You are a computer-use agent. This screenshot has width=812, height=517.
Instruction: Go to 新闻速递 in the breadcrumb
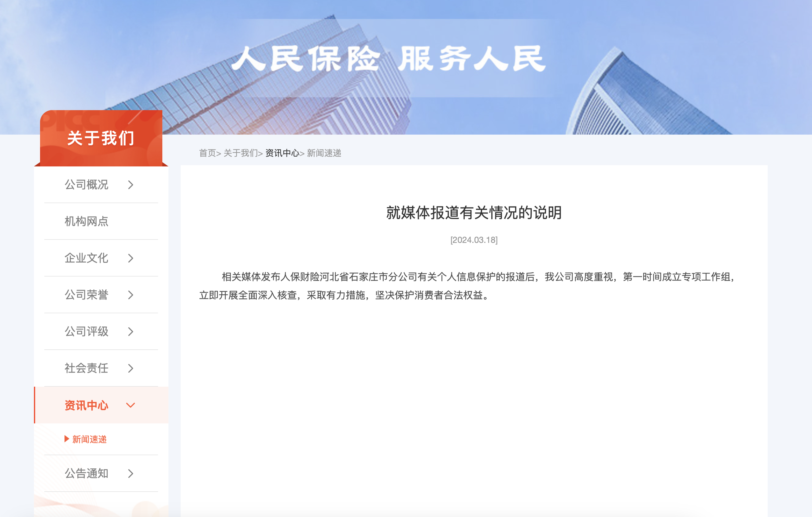(x=324, y=153)
